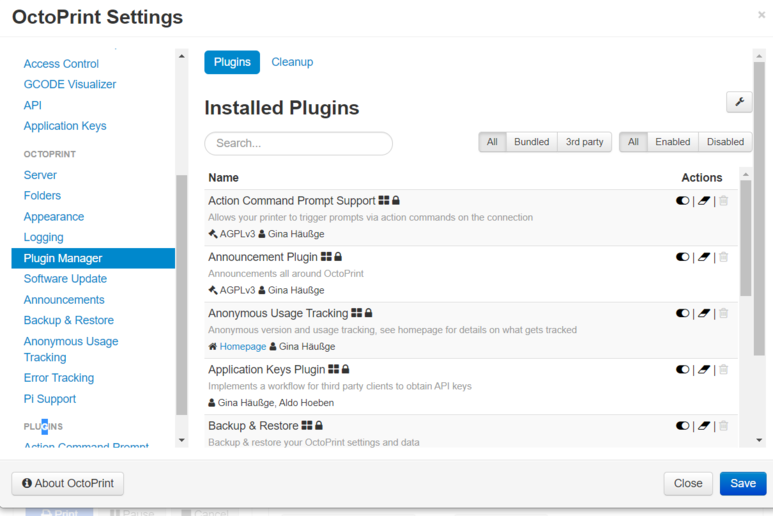Open Server settings
Image resolution: width=773 pixels, height=516 pixels.
tap(40, 175)
